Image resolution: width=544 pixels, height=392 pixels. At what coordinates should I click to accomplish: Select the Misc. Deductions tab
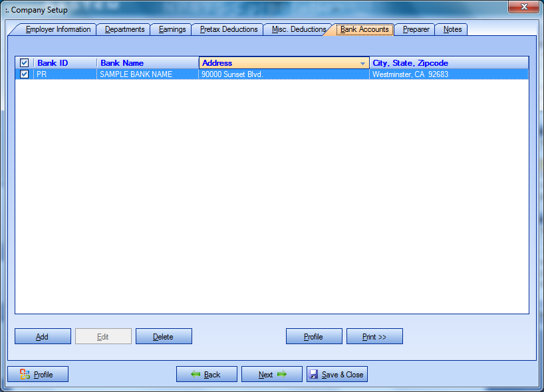coord(299,29)
